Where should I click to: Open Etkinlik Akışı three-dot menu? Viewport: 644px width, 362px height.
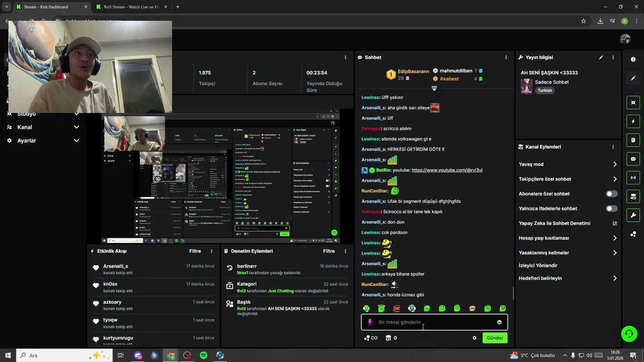click(x=211, y=251)
